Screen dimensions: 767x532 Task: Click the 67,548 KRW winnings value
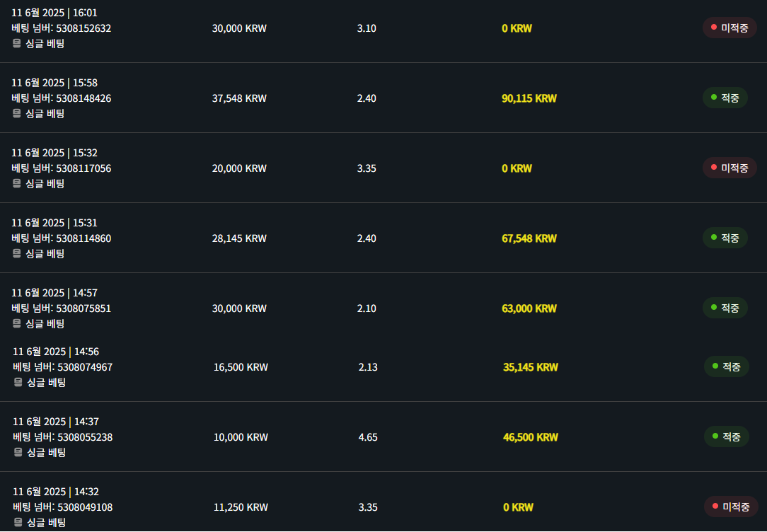coord(529,238)
